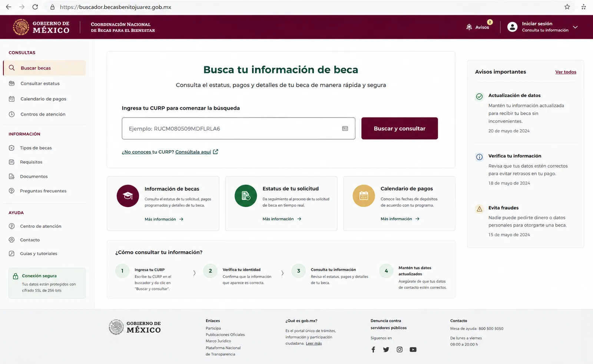
Task: Click the Evita fraudes notice title
Action: click(503, 208)
